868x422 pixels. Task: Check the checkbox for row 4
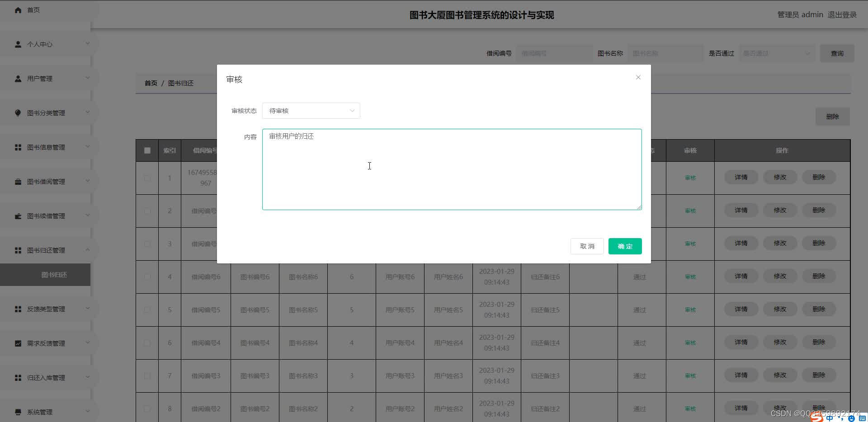[x=147, y=277]
